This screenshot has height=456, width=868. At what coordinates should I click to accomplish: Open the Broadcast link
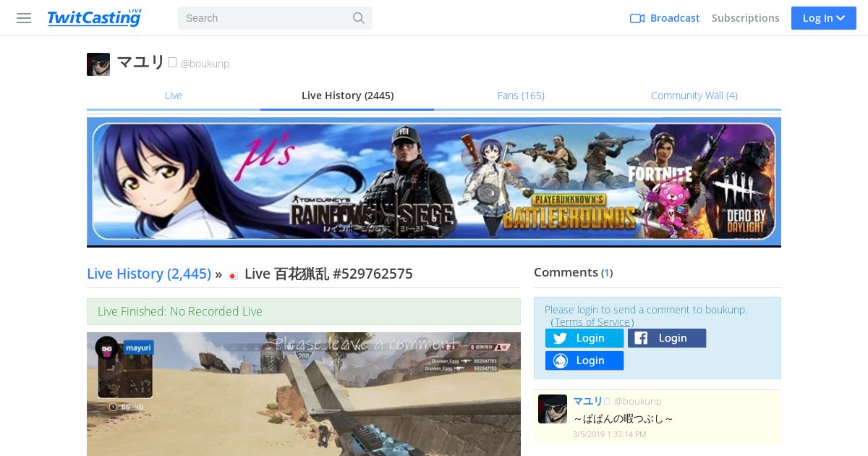tap(675, 18)
